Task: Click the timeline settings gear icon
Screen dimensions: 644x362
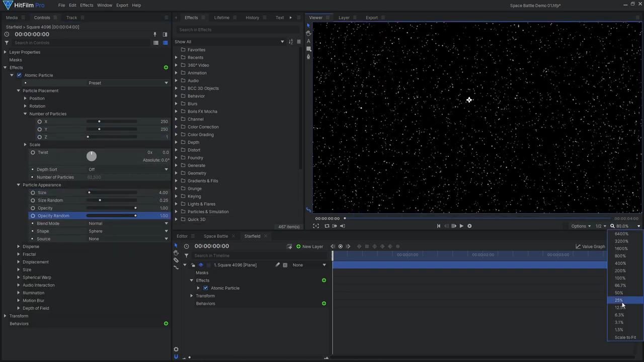Action: coord(176,349)
